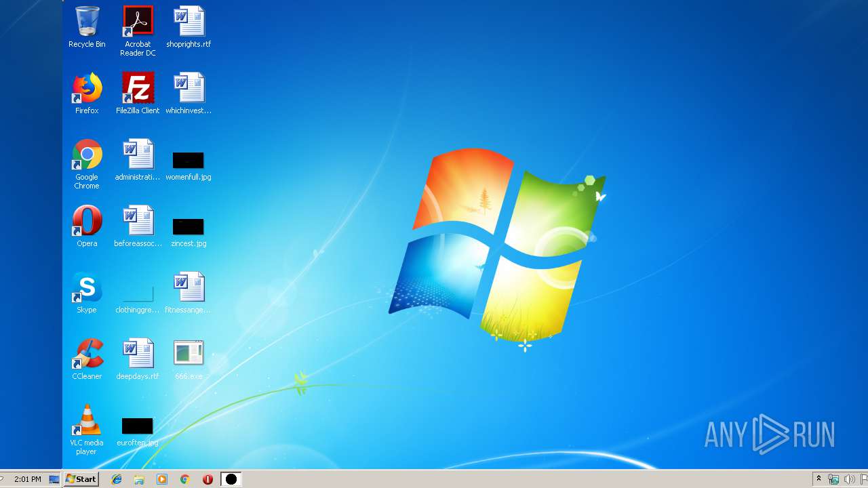Select the Opera desktop shortcut

point(87,226)
